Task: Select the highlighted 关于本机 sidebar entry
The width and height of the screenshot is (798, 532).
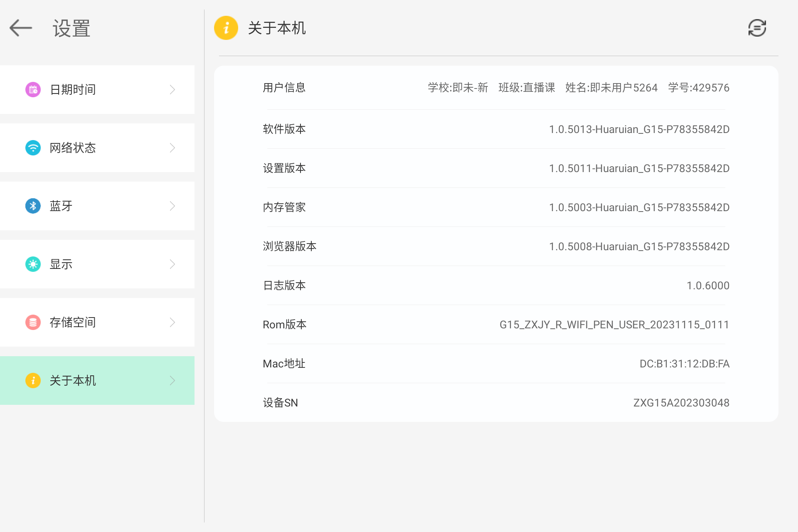Action: [97, 380]
